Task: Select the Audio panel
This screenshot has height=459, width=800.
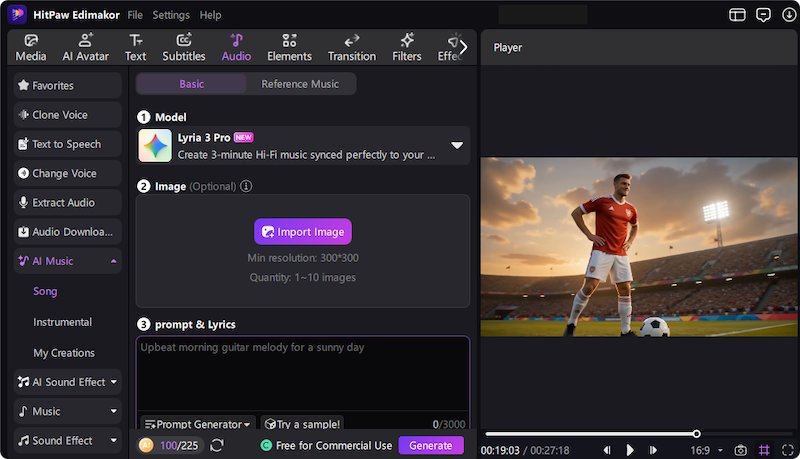Action: click(x=236, y=47)
